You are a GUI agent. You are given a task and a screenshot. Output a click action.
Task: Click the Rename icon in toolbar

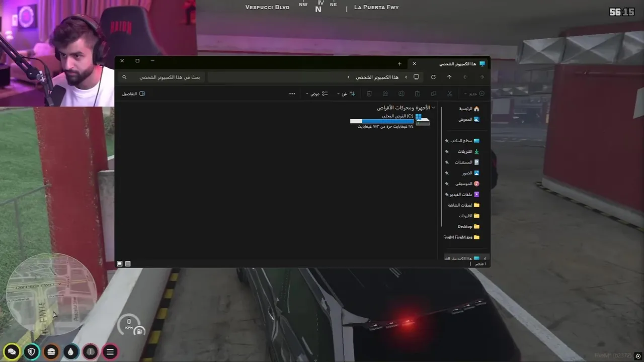(401, 94)
